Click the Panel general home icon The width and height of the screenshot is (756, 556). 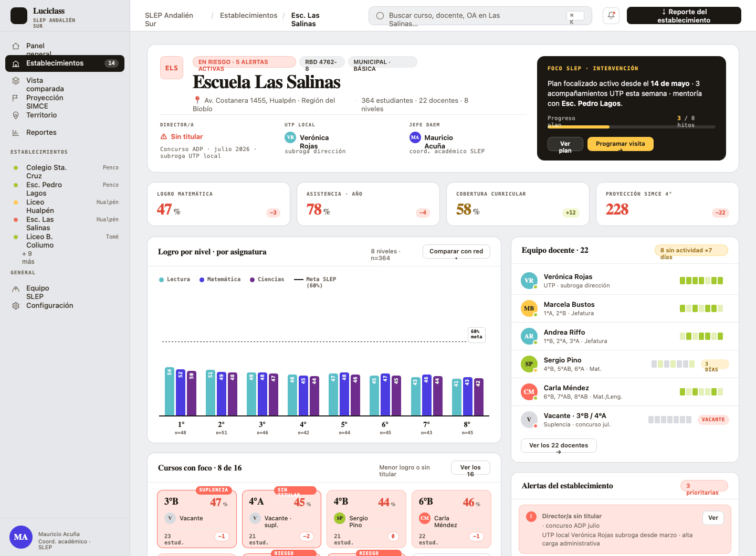(16, 46)
